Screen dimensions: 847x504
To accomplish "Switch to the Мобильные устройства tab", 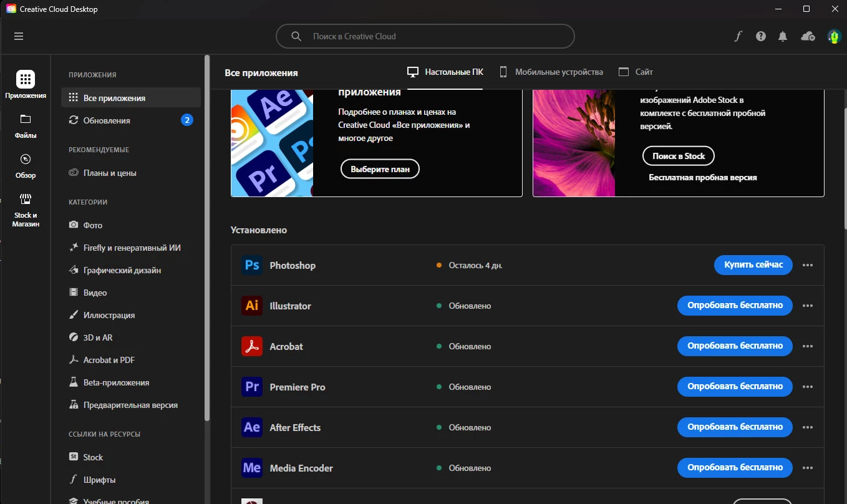I will pyautogui.click(x=551, y=72).
